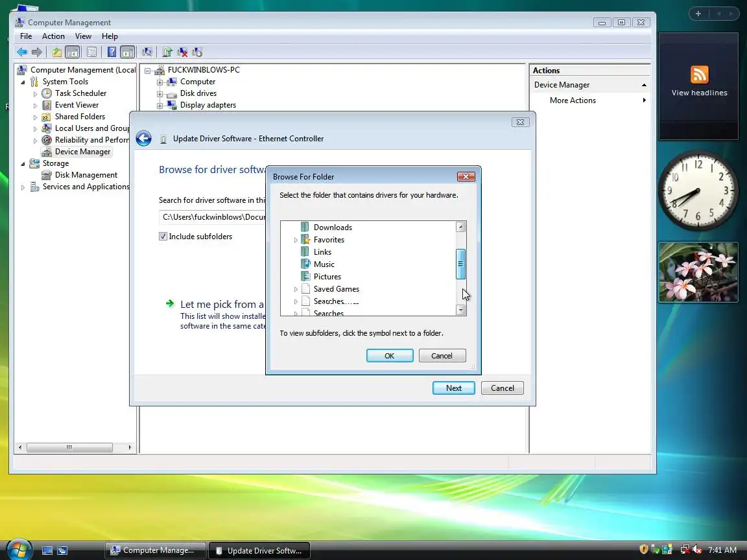Viewport: 747px width, 560px height.
Task: Click the blue back arrow in Update Driver wizard
Action: (143, 139)
